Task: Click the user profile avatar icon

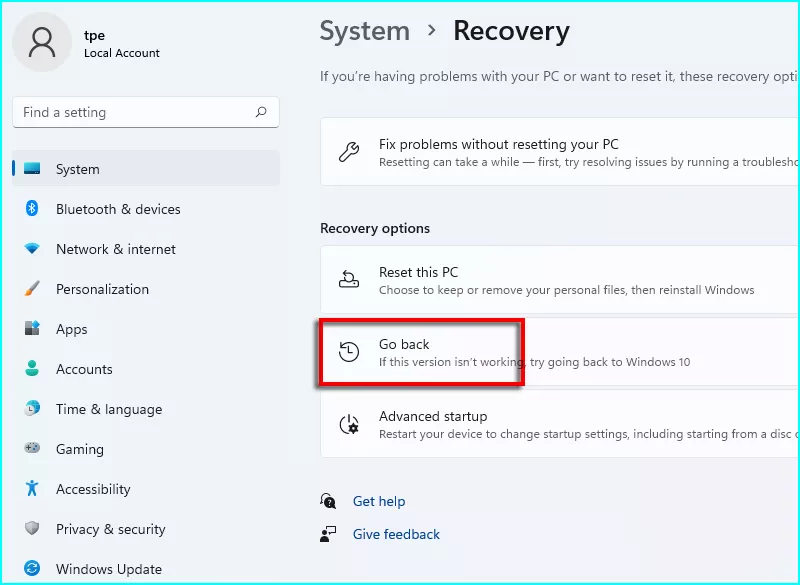Action: pyautogui.click(x=42, y=42)
